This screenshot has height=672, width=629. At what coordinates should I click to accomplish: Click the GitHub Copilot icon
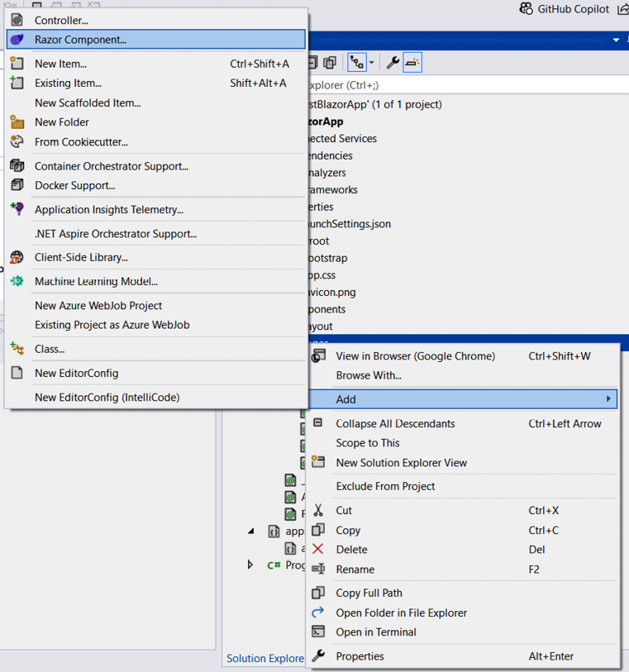(527, 8)
